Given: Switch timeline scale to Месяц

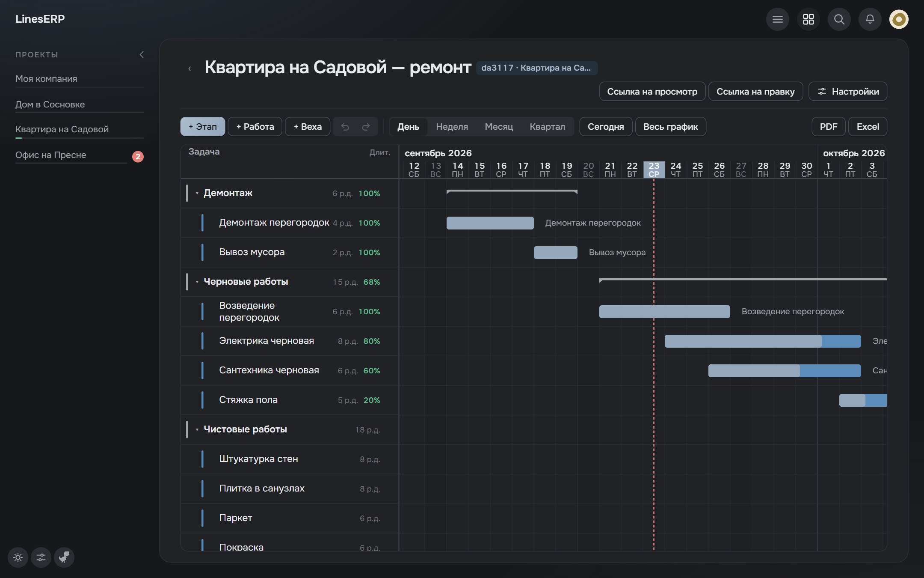Looking at the screenshot, I should [x=499, y=127].
